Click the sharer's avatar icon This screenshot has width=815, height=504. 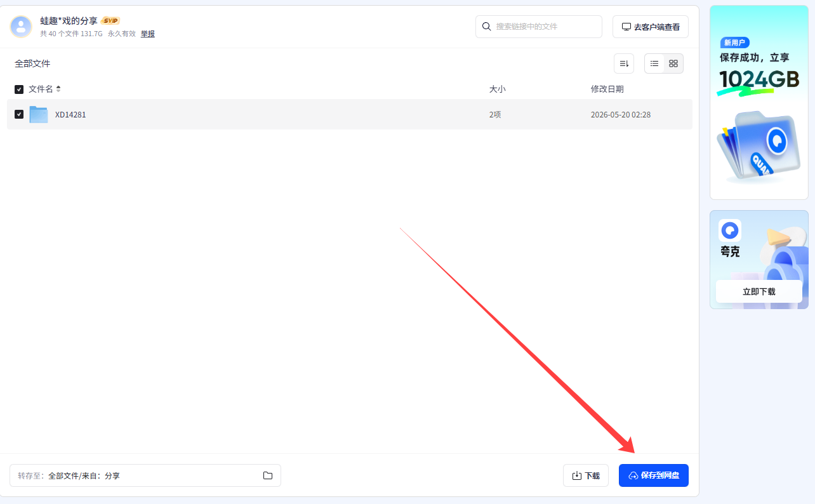click(21, 27)
